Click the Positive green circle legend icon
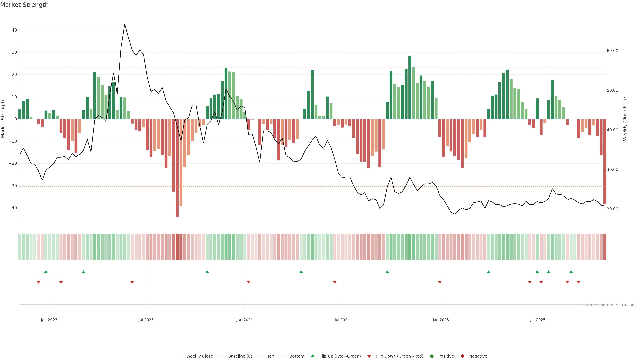Viewport: 644px width, 362px height. [432, 356]
